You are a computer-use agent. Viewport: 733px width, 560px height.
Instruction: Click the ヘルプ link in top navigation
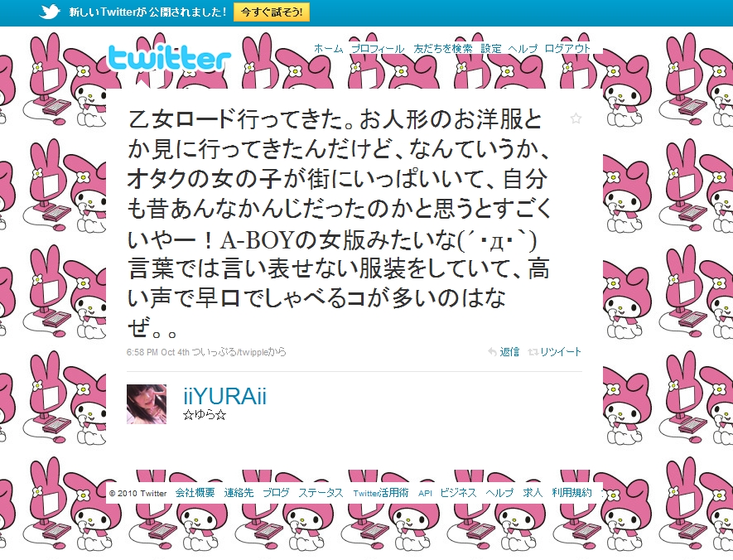coord(523,49)
